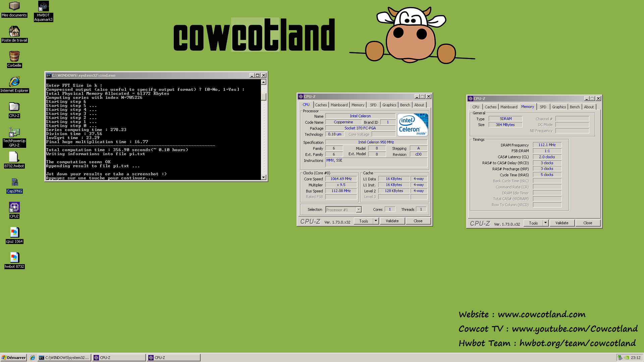Image resolution: width=644 pixels, height=362 pixels.
Task: Click the Bus Speed value 112.08 MHz
Action: click(341, 191)
